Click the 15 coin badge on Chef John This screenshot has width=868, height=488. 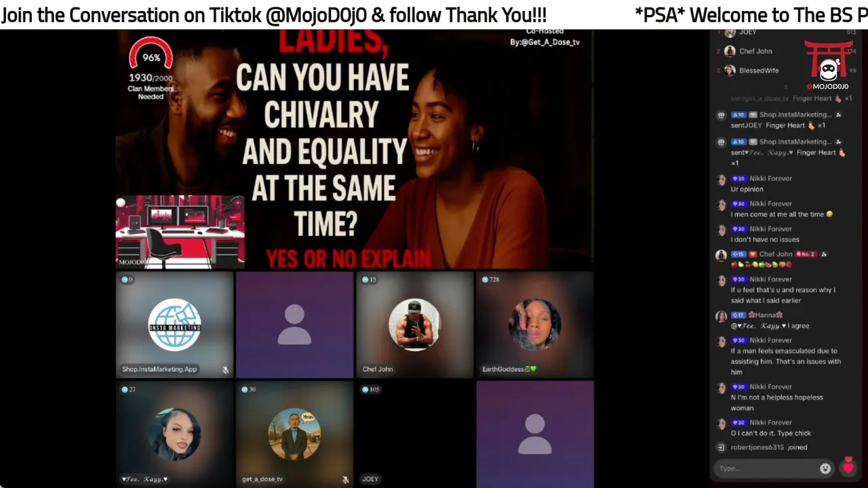click(x=369, y=279)
